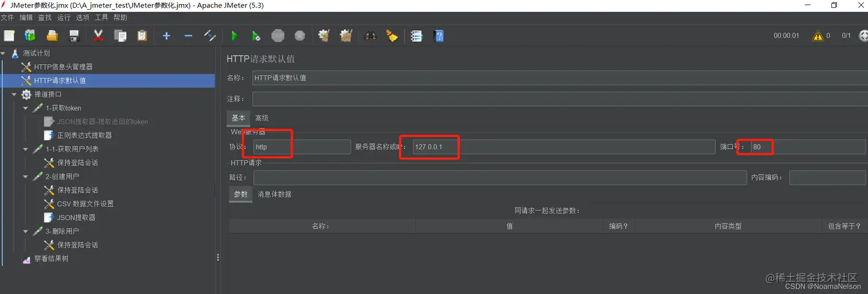Collapse the 1-1-获取用户列表 node
Image resolution: width=868 pixels, height=294 pixels.
click(x=26, y=149)
